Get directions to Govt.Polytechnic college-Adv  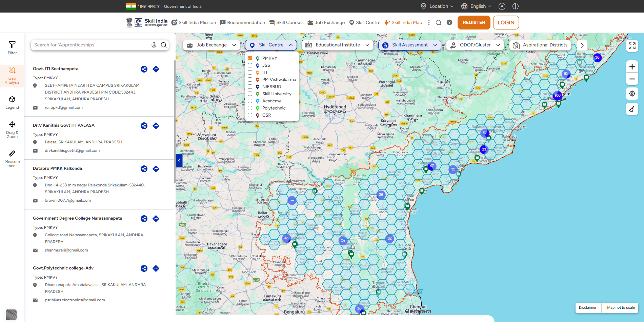click(156, 268)
